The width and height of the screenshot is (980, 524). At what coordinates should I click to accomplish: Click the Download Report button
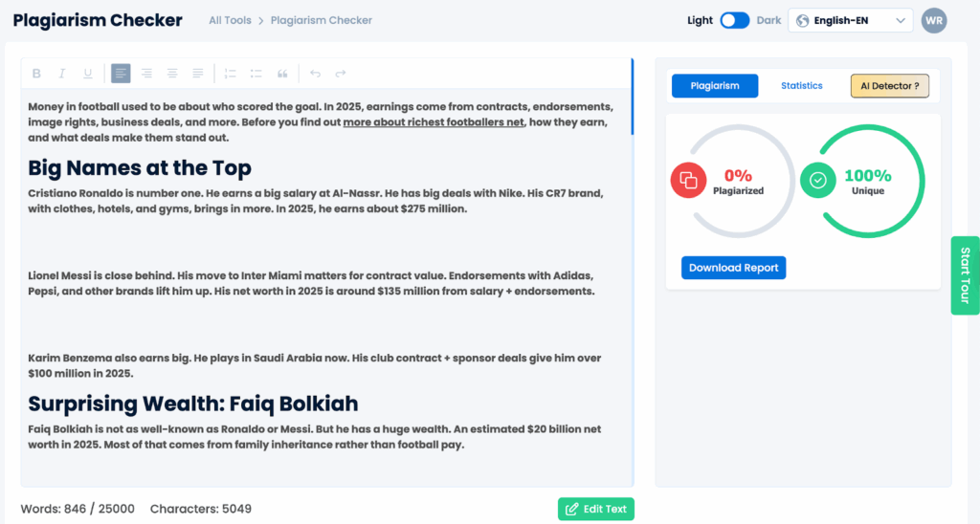coord(733,268)
